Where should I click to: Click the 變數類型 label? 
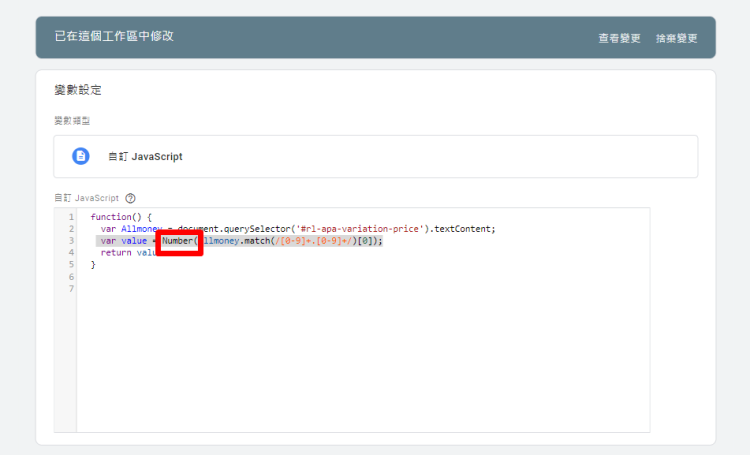(x=72, y=121)
